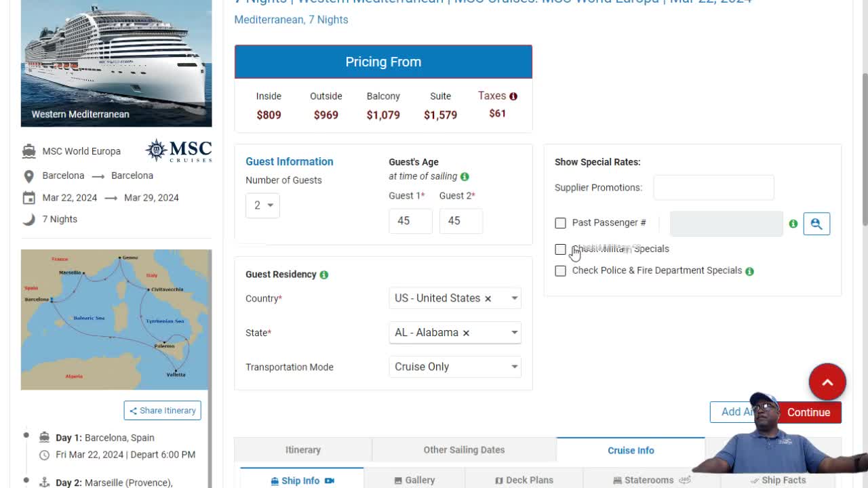Click the Past Passenger lookup search button

816,224
